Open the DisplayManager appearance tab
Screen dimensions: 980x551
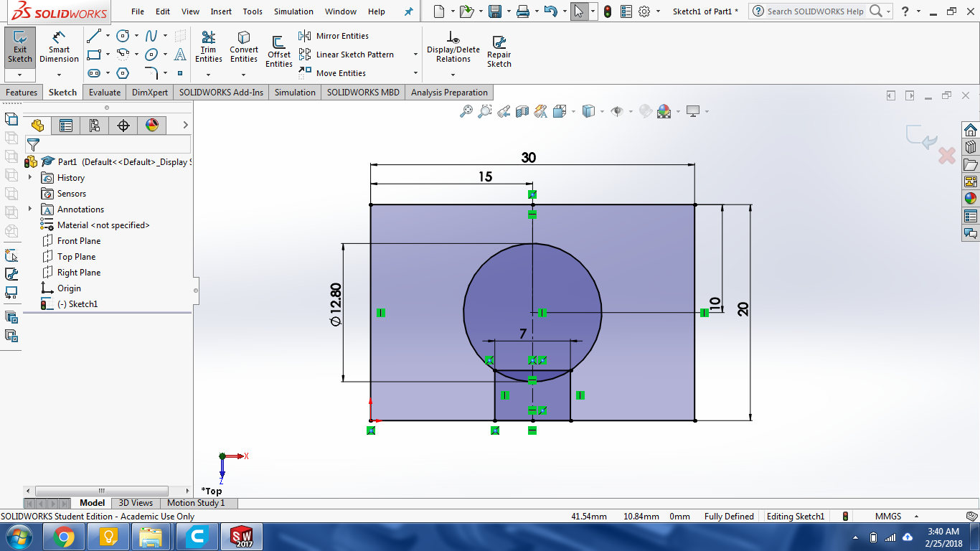point(151,126)
